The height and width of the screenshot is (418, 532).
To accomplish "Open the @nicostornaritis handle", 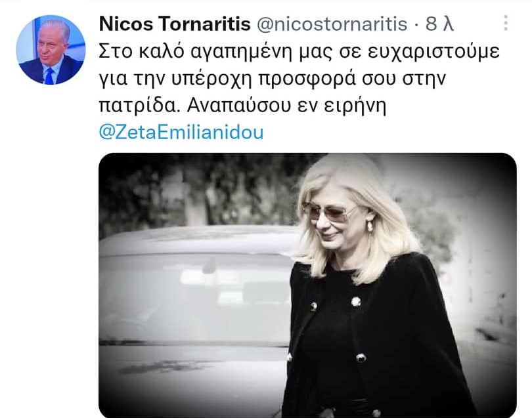I will 332,24.
